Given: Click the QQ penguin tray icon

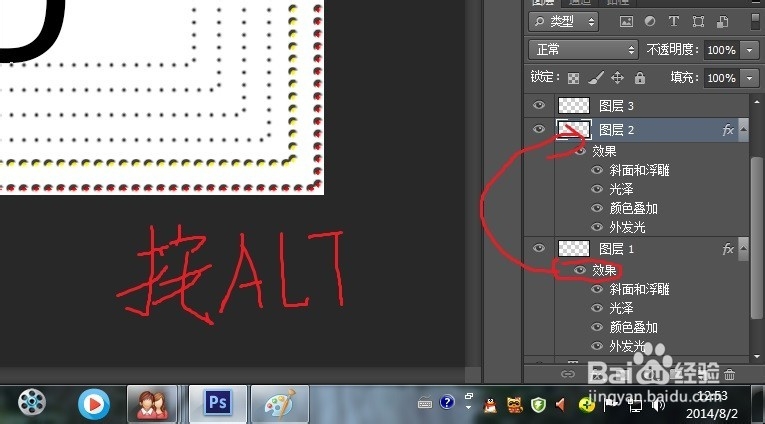Looking at the screenshot, I should (x=490, y=404).
